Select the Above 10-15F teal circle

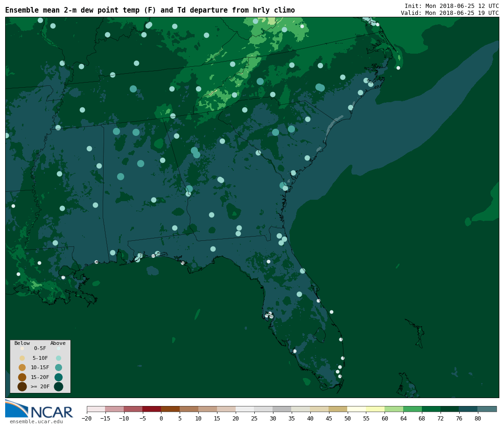tap(58, 368)
